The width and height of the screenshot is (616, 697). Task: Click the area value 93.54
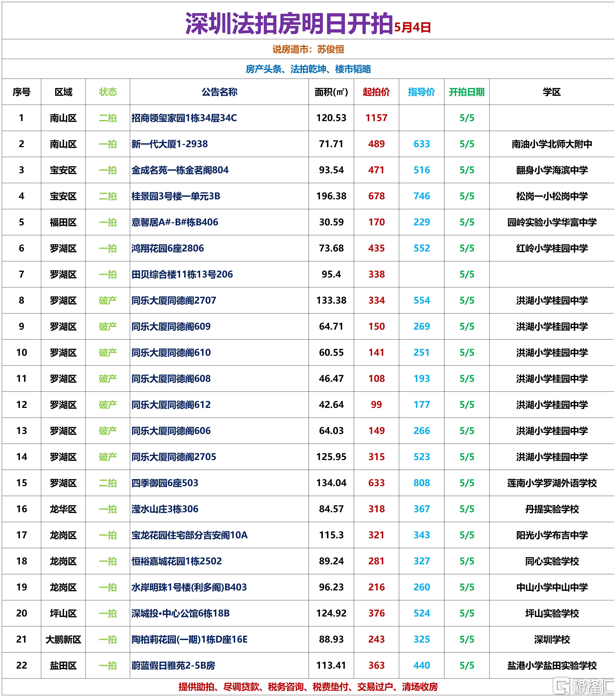pos(331,170)
